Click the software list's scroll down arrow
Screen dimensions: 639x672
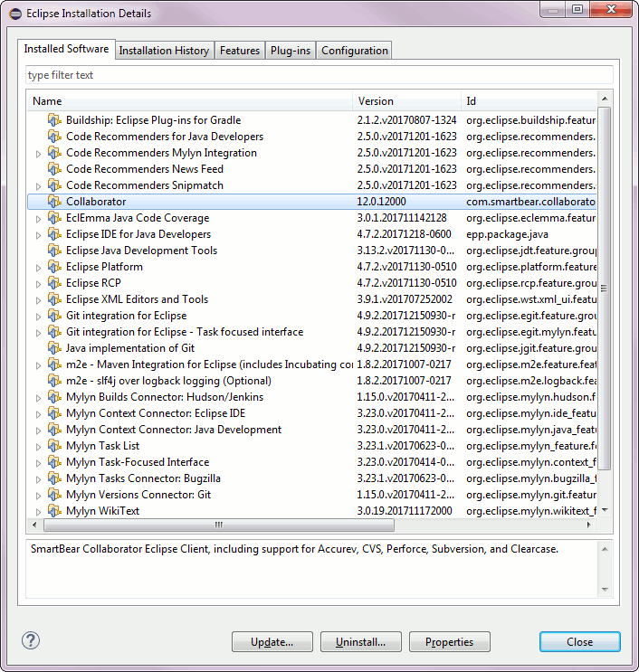(x=605, y=510)
